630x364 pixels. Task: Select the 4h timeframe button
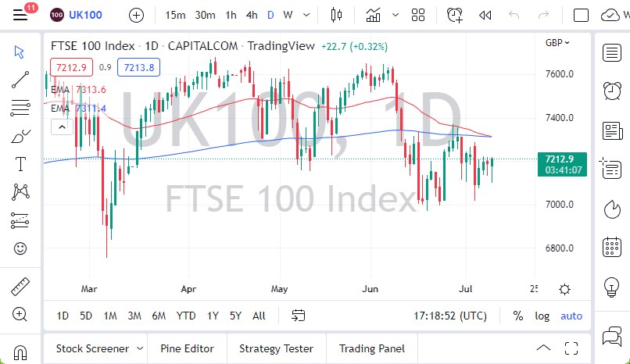[x=251, y=15]
